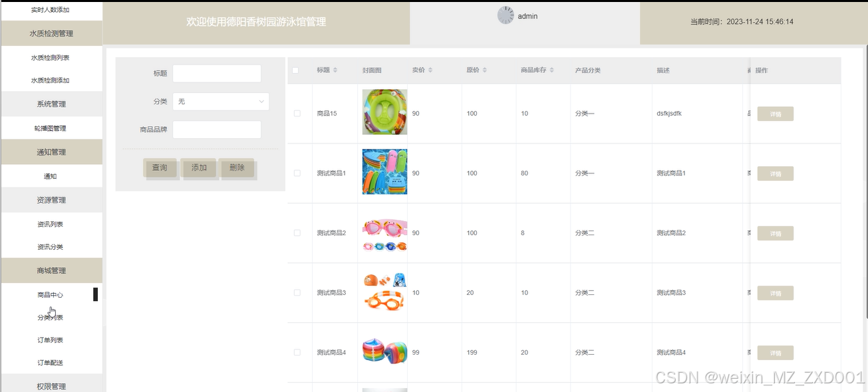Click the admin avatar icon
868x392 pixels.
click(x=506, y=15)
